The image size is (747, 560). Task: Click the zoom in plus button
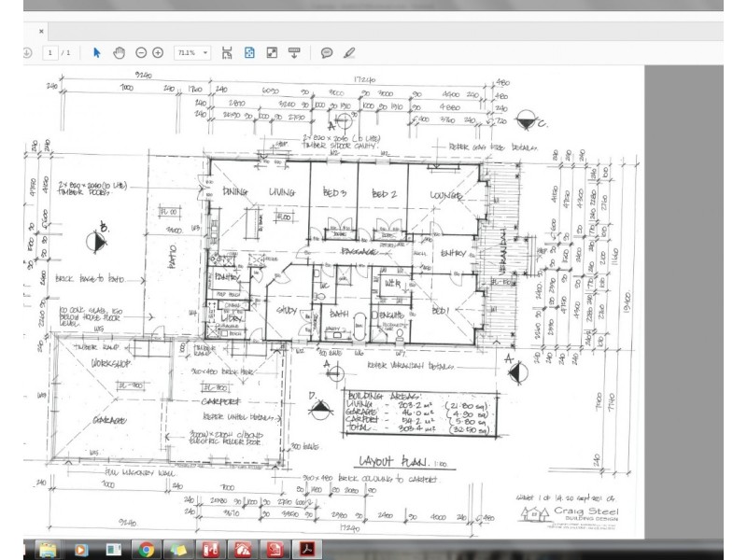[159, 53]
